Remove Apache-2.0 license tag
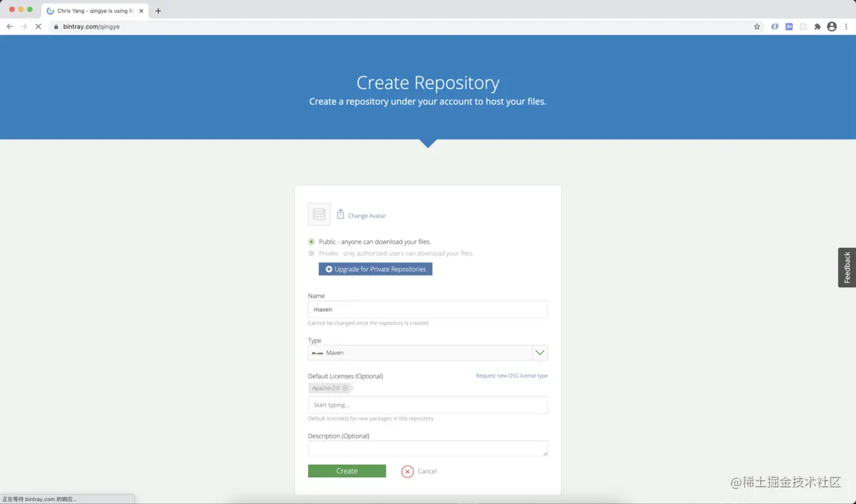 [x=345, y=388]
